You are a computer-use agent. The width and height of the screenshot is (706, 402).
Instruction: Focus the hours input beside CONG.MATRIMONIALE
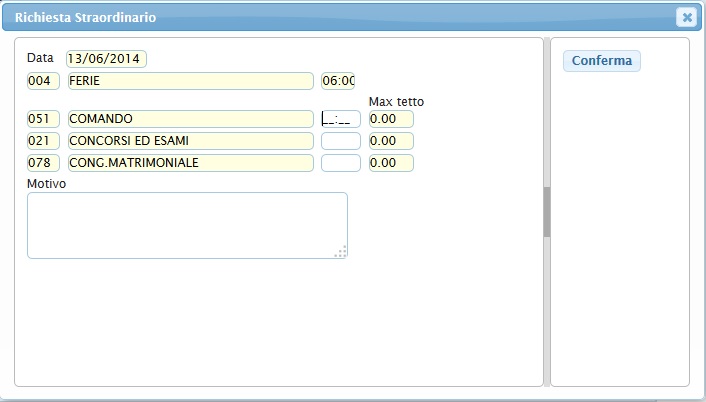340,163
